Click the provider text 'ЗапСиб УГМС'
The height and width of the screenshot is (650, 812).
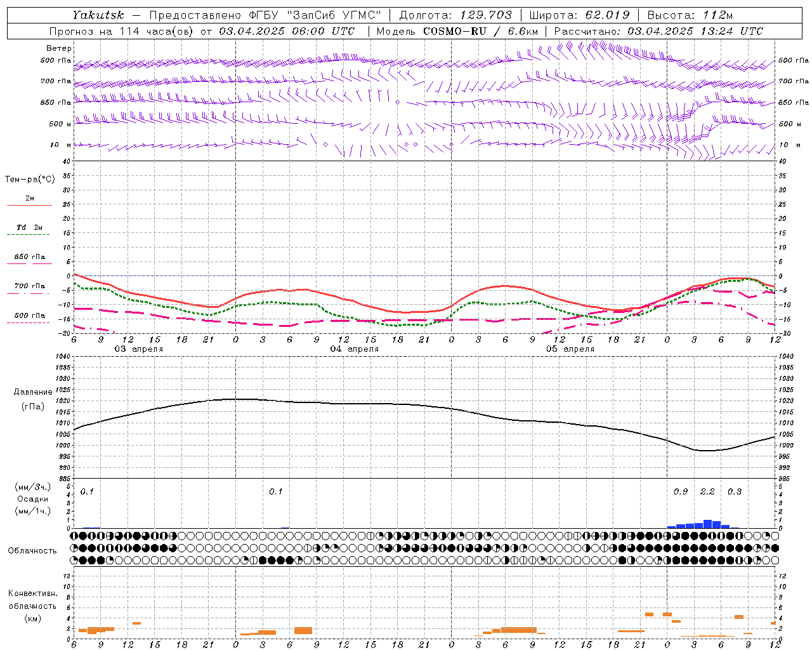click(x=335, y=15)
